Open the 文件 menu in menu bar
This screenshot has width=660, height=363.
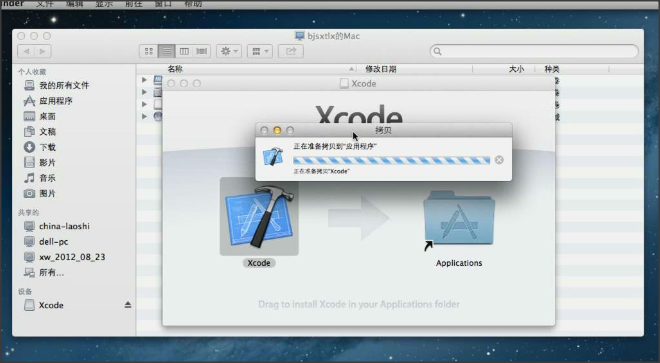[x=45, y=4]
